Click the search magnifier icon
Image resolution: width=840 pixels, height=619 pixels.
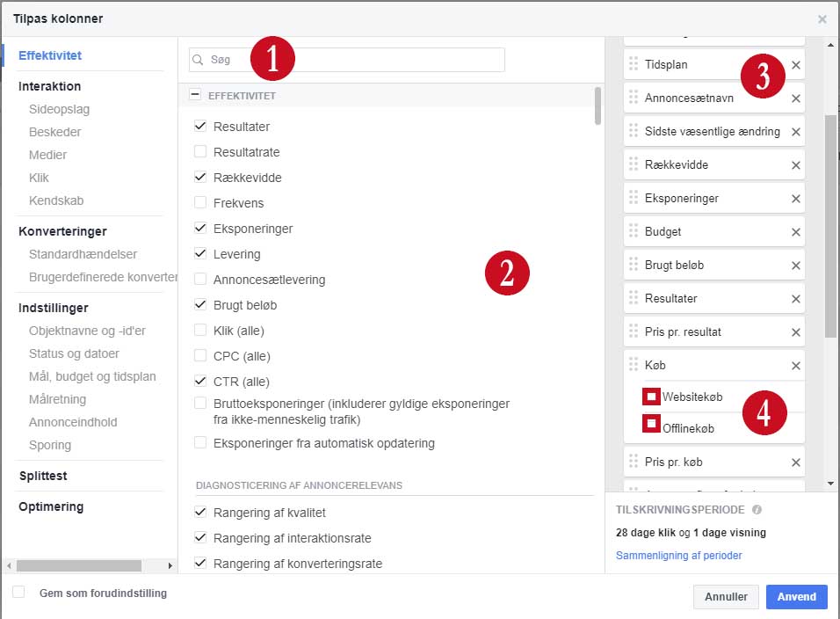199,59
